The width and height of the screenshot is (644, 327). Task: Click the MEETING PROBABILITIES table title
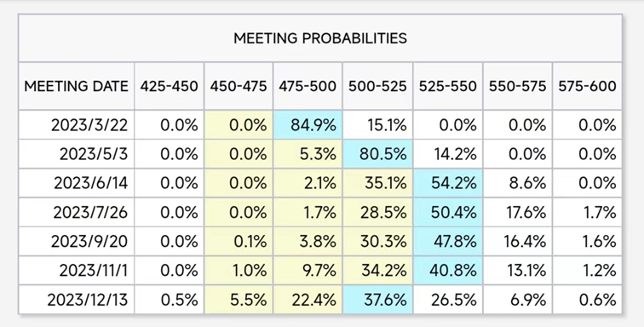(320, 38)
